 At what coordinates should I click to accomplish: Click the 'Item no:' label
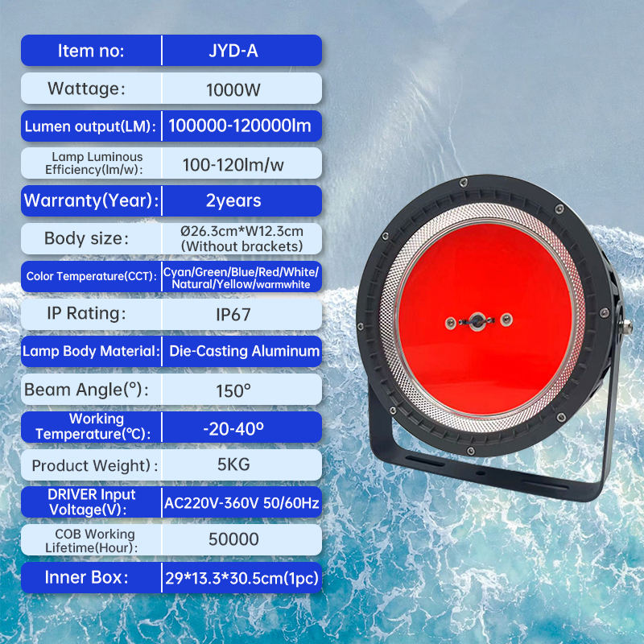91,51
